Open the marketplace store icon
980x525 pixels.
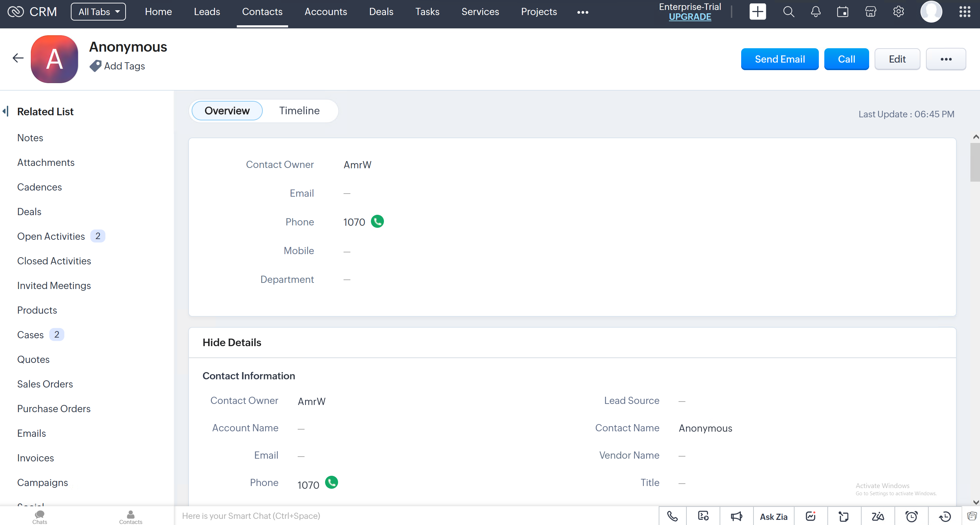tap(871, 12)
